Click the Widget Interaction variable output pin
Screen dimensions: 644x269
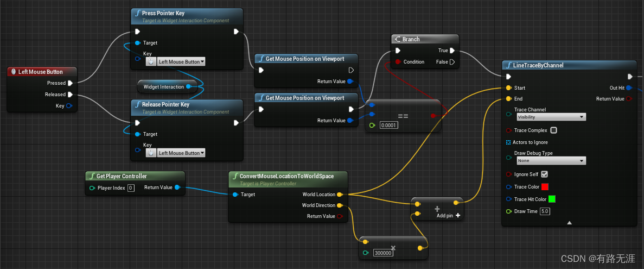(188, 87)
